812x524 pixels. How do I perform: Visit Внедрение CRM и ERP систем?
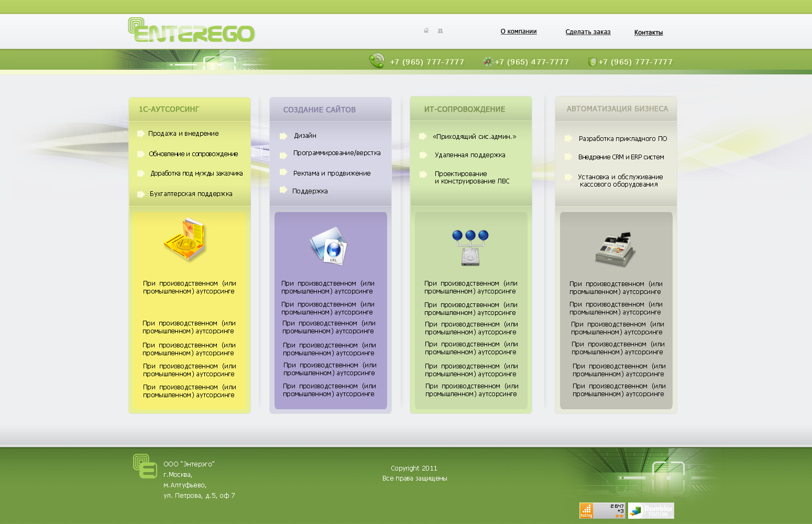[621, 157]
